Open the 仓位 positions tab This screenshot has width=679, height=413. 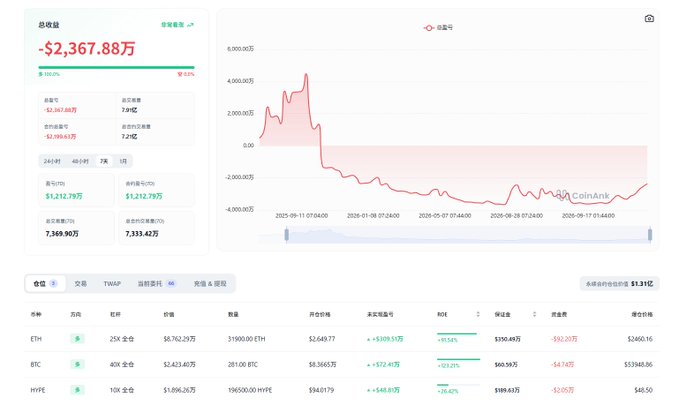point(45,284)
